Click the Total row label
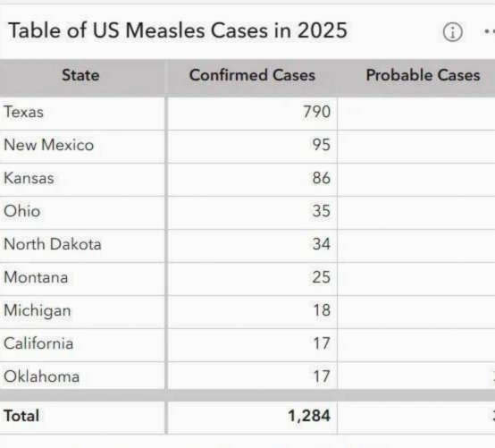The image size is (495, 448). [21, 416]
